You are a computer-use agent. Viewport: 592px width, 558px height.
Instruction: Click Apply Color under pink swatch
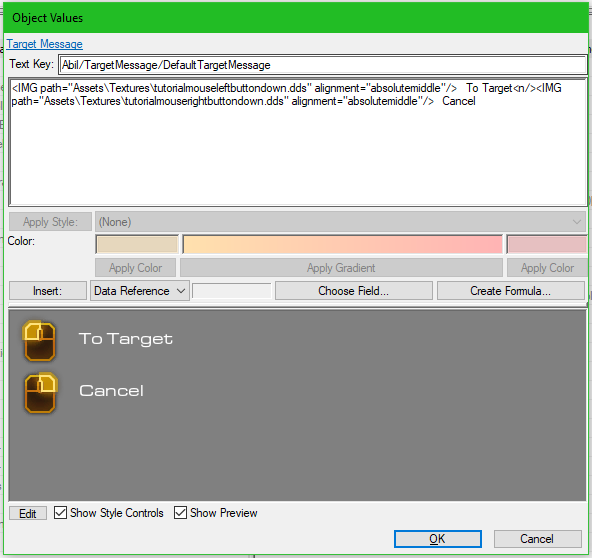547,268
